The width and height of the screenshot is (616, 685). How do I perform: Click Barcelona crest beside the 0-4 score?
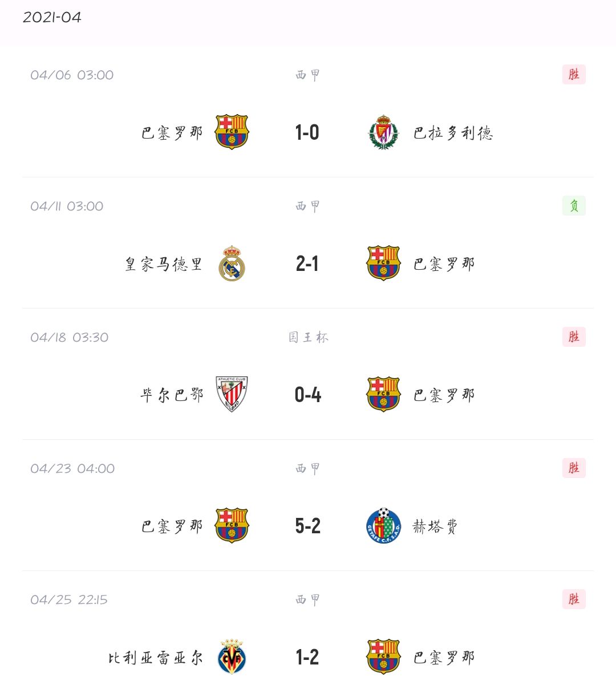coord(383,394)
